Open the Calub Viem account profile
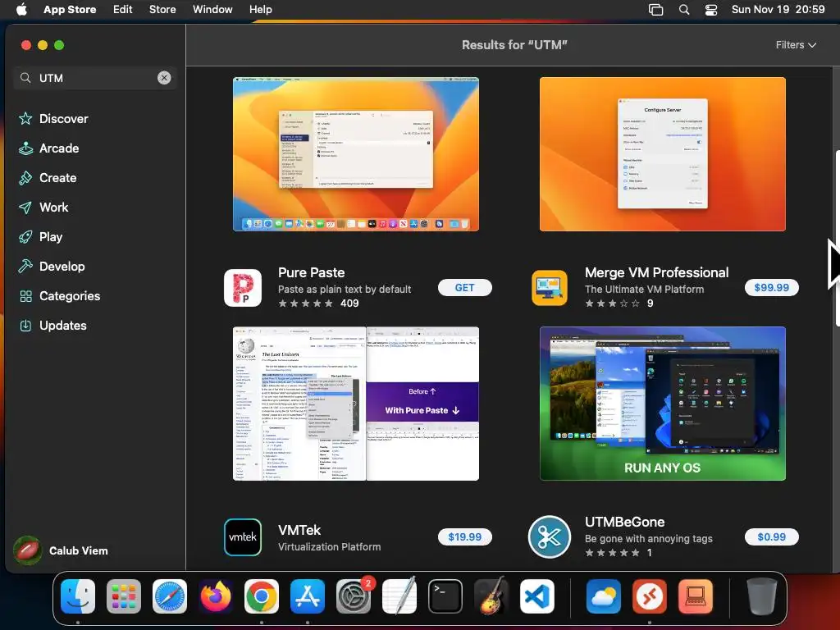The width and height of the screenshot is (840, 630). 61,550
